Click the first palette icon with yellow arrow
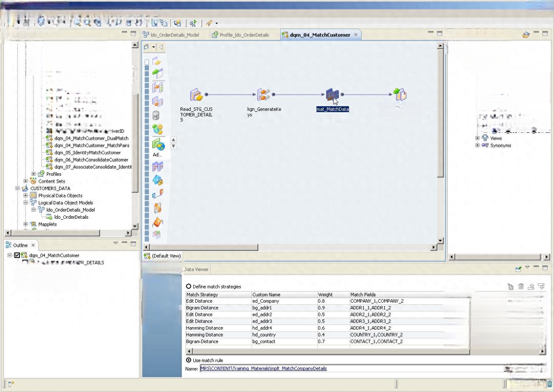554x392 pixels. (x=157, y=62)
